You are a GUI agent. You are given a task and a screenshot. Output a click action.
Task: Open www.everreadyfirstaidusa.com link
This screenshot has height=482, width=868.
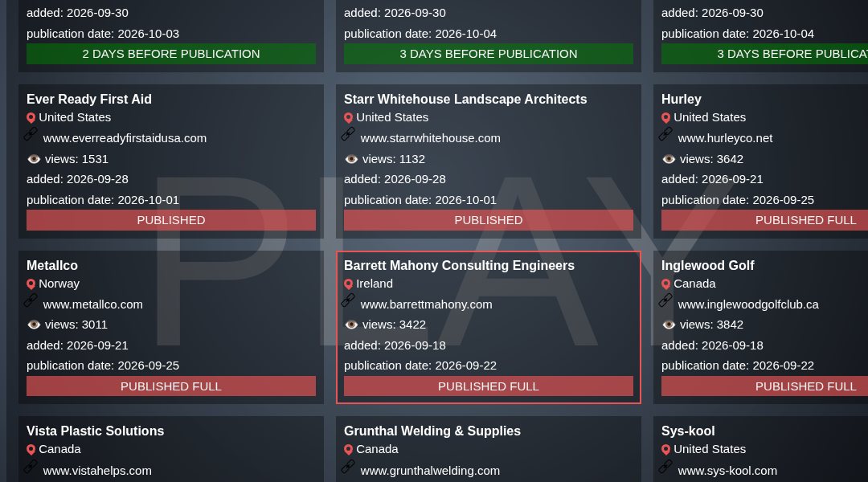tap(125, 138)
